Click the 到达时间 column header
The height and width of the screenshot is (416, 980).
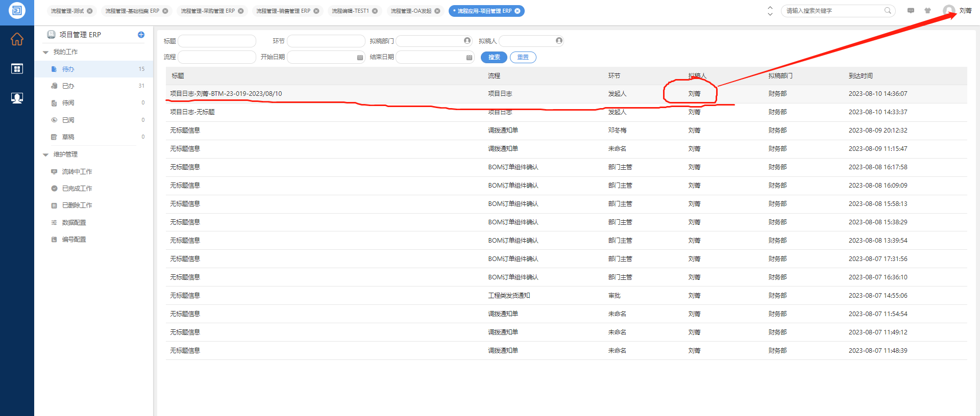click(861, 76)
